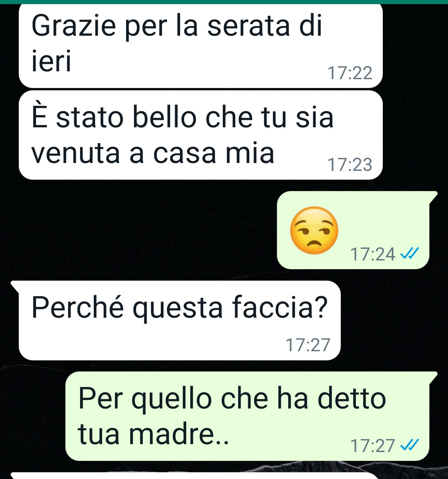
Task: Select the 'Per quello che ha detto' message
Action: 247,416
